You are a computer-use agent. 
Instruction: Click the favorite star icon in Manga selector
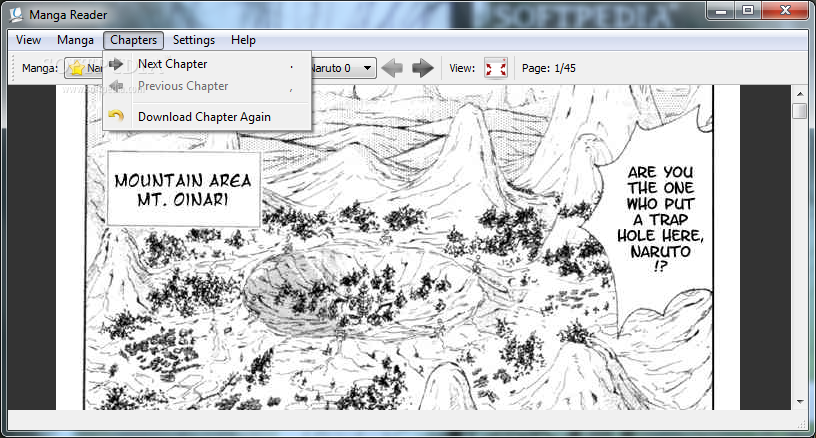76,68
